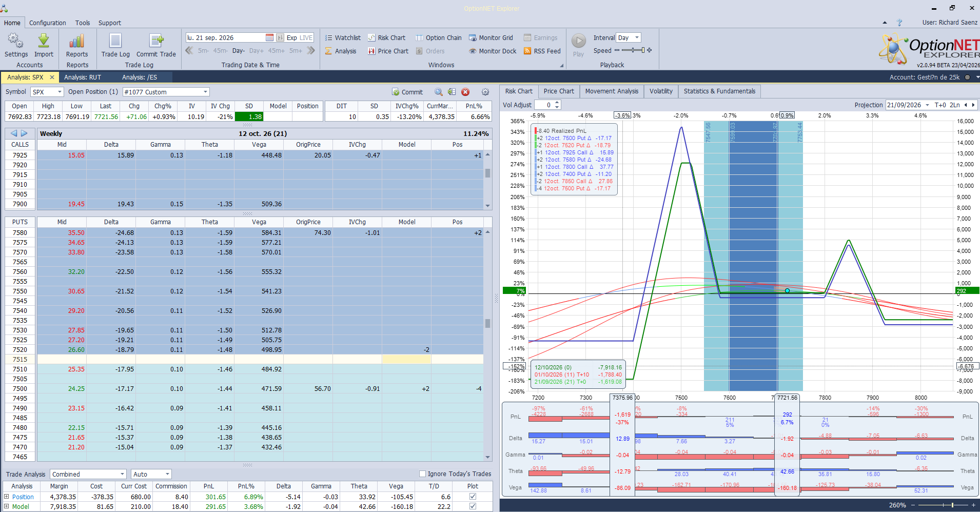
Task: Toggle LIVE mode in trading date bar
Action: 306,37
